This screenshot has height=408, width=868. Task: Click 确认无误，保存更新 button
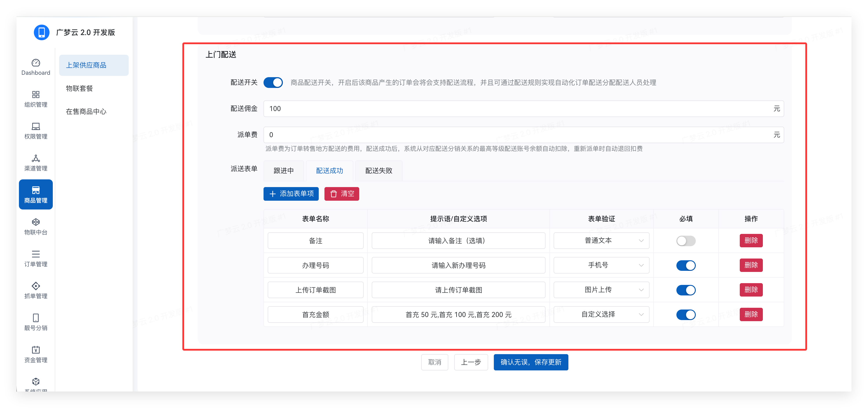coord(531,362)
